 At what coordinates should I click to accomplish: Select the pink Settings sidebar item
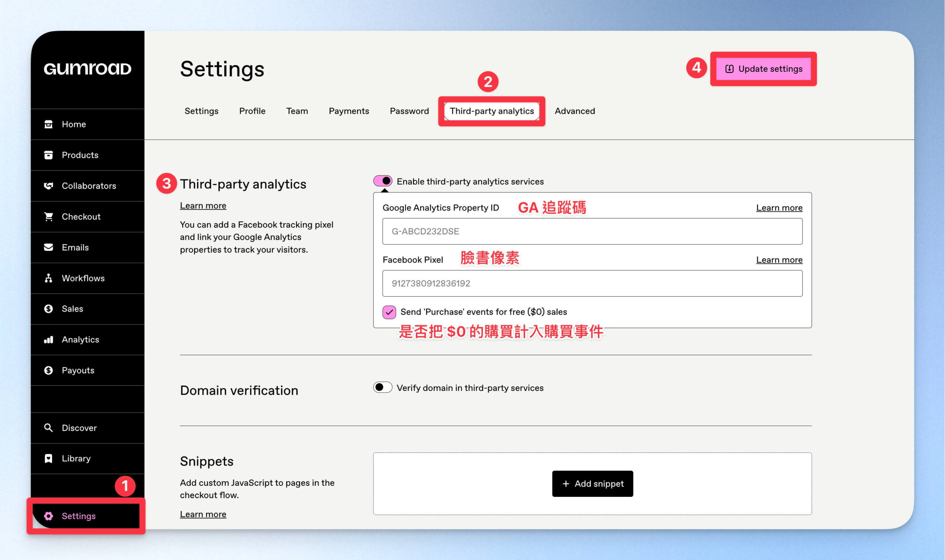[87, 516]
